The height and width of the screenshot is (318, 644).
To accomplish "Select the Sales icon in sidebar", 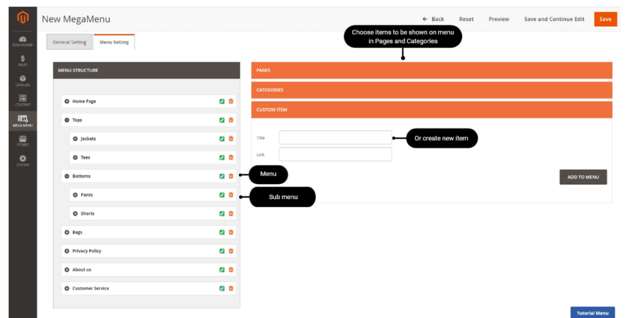I will click(x=23, y=60).
